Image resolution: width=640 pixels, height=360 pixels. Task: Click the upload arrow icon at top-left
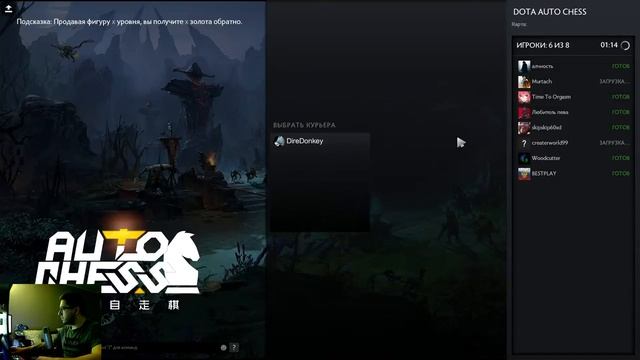pyautogui.click(x=8, y=8)
